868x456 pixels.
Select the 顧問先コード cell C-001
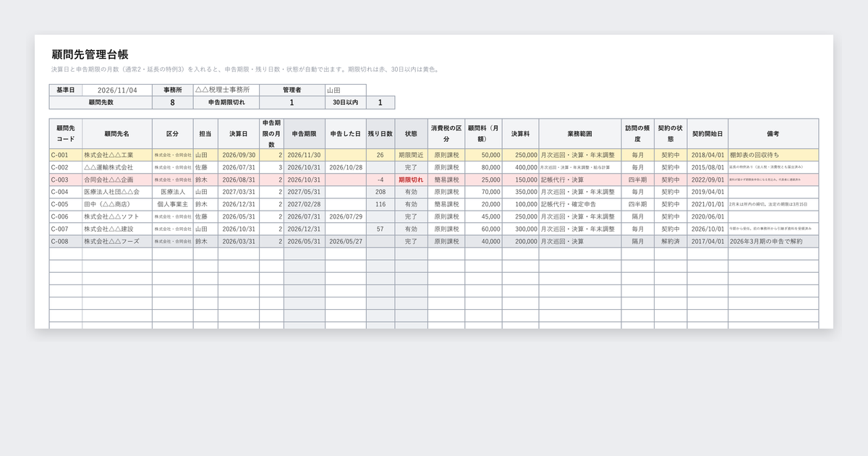66,155
